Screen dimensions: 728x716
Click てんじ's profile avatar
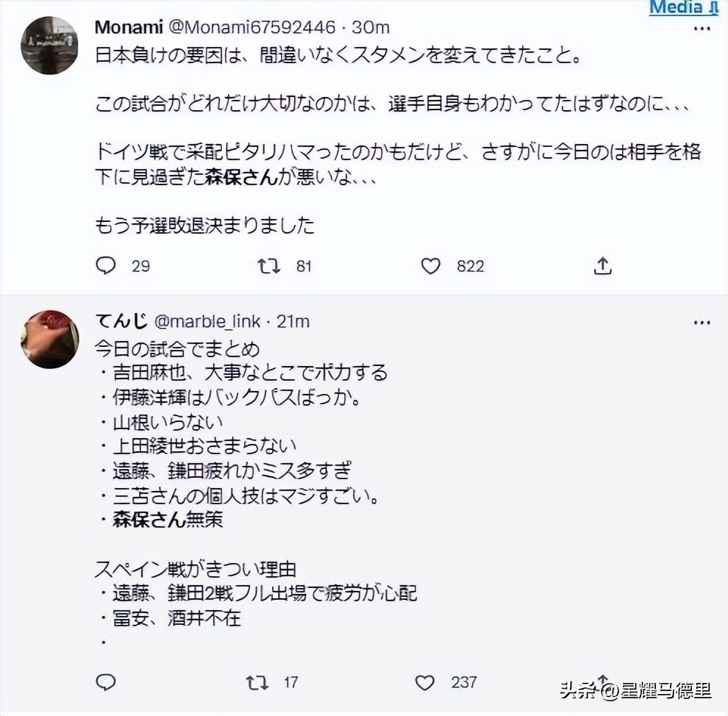click(49, 340)
